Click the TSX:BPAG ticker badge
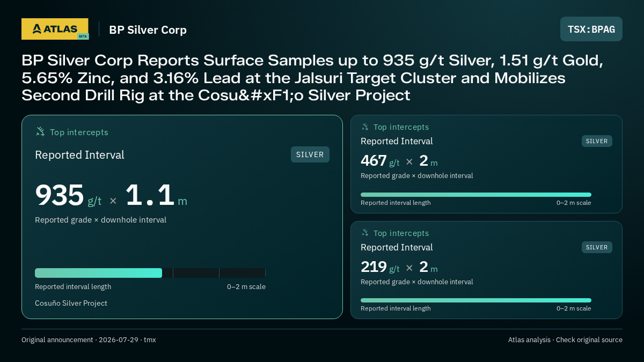Viewport: 644px width, 362px height. tap(591, 29)
